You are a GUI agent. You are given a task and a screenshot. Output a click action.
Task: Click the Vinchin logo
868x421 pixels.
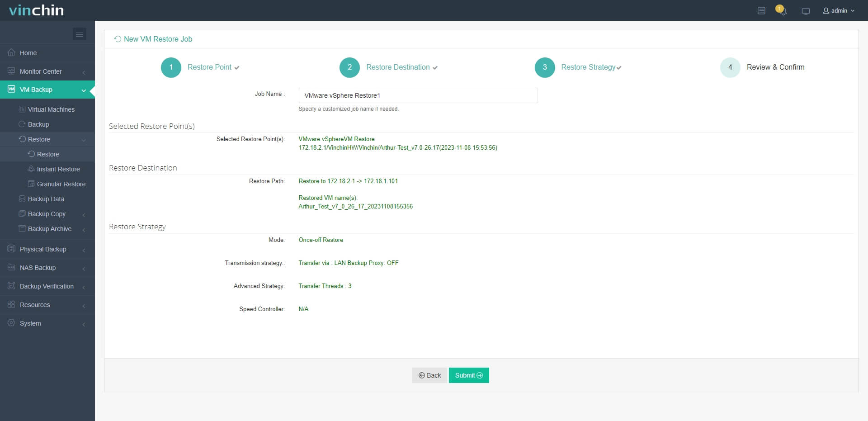tap(36, 10)
